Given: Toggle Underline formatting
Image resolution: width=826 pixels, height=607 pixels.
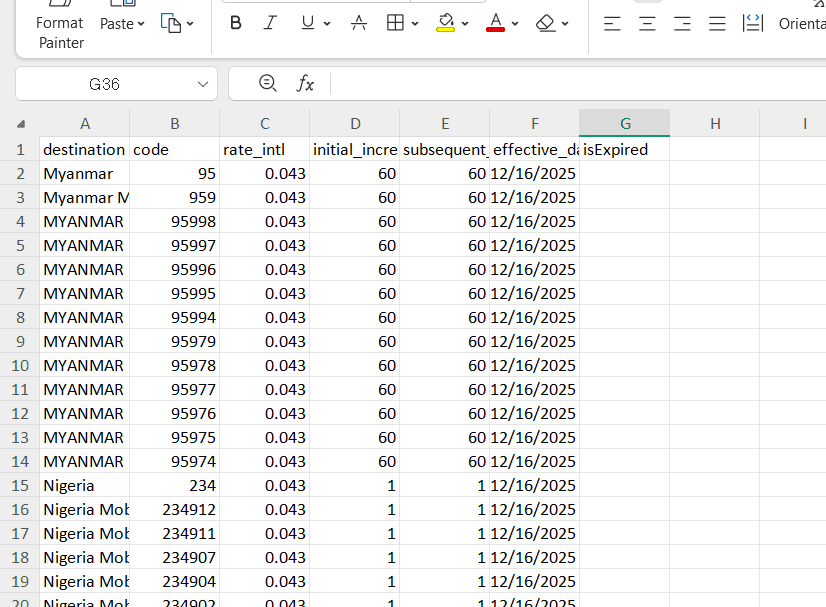Looking at the screenshot, I should [308, 23].
